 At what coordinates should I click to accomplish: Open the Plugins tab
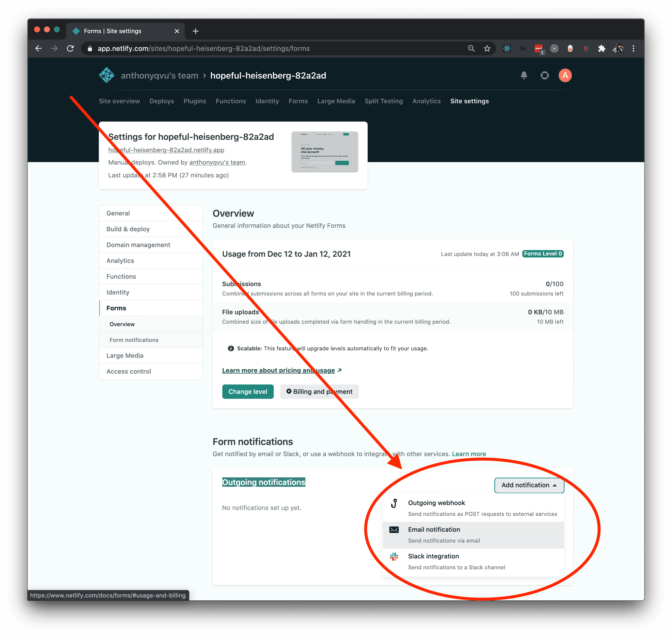(x=195, y=101)
